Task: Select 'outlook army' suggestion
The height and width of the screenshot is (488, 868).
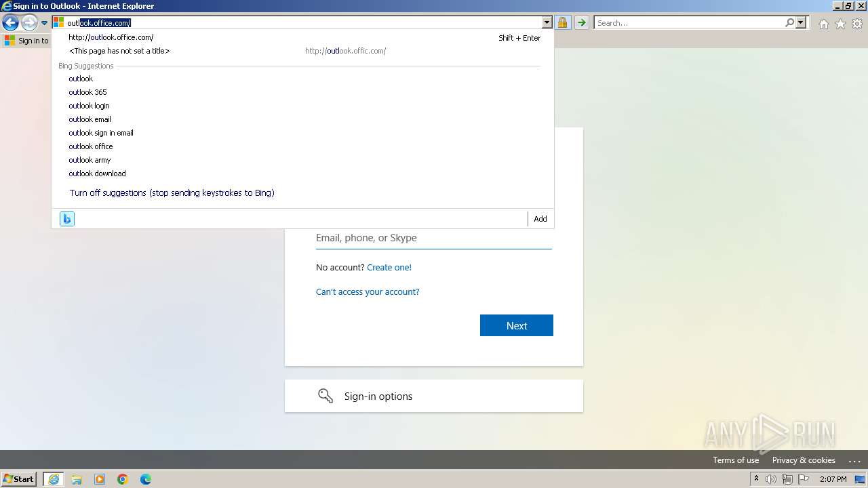Action: tap(303, 160)
